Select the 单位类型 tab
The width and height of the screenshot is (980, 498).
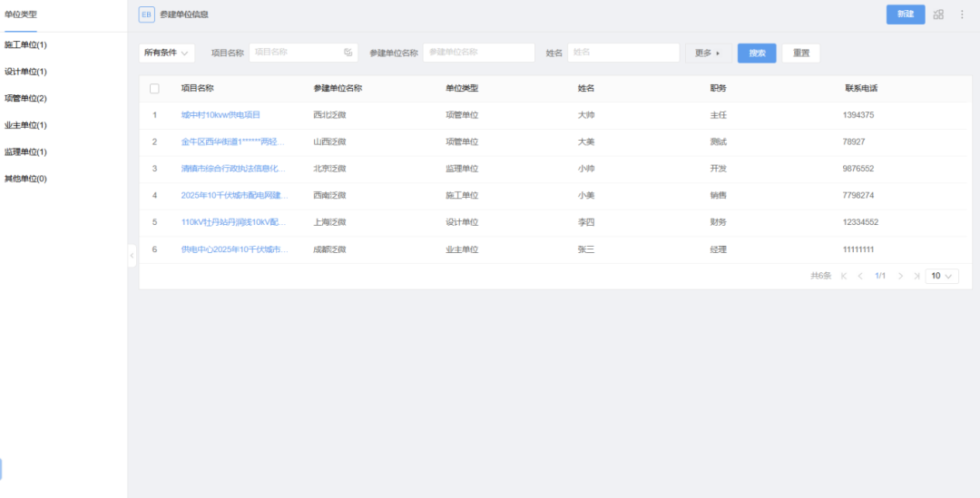pos(21,15)
